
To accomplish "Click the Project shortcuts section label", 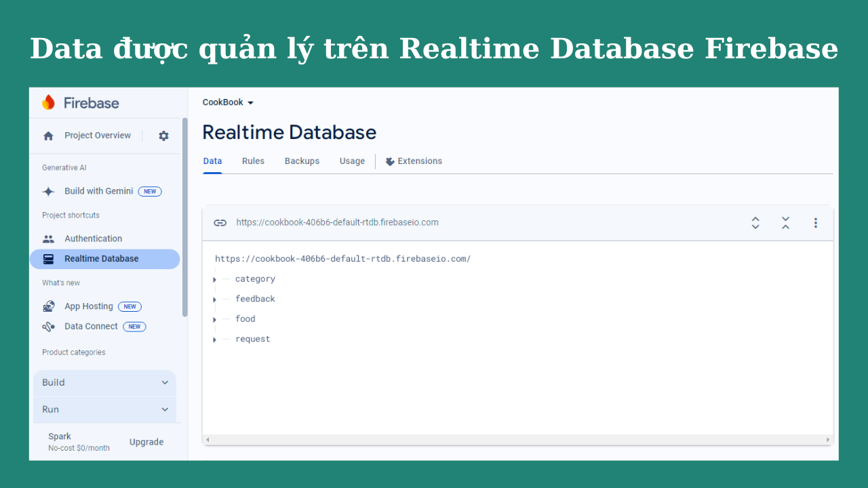I will click(x=71, y=216).
